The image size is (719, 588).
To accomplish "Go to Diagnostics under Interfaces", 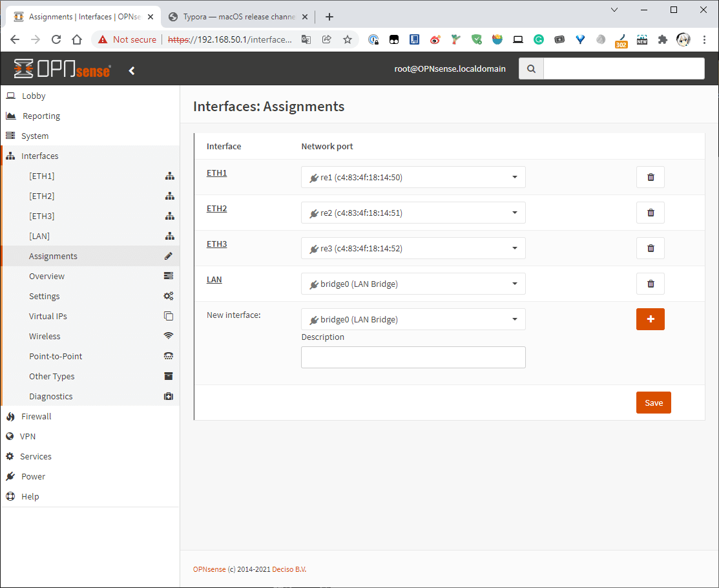I will [x=50, y=397].
